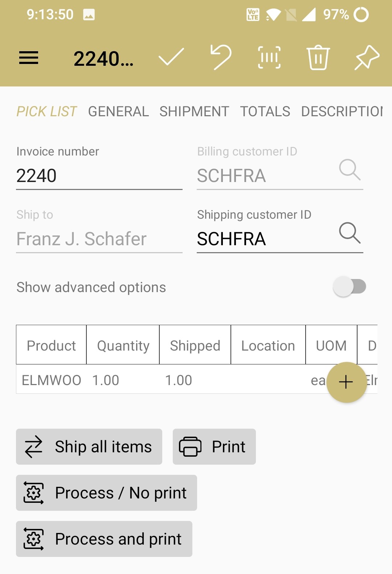Tap the undo arrow icon
This screenshot has height=574, width=392.
coord(221,57)
